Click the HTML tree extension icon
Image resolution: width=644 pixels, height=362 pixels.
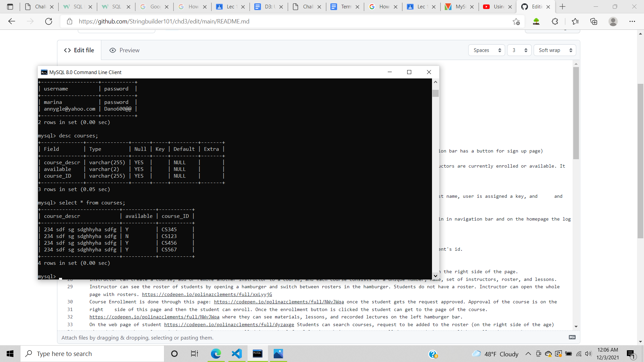tap(536, 21)
